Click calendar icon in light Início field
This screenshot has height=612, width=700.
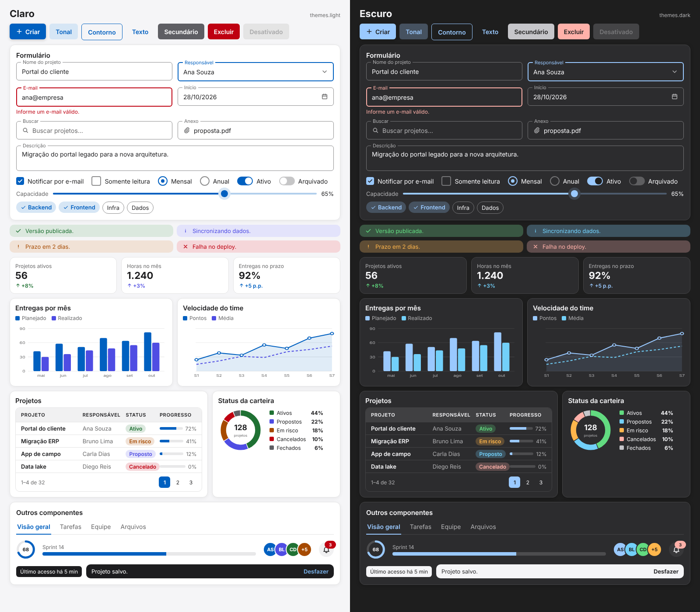click(x=325, y=97)
